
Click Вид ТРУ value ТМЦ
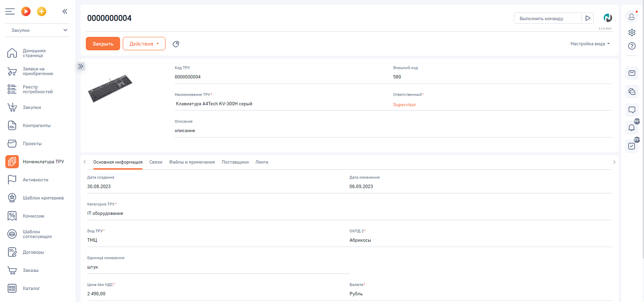click(92, 240)
